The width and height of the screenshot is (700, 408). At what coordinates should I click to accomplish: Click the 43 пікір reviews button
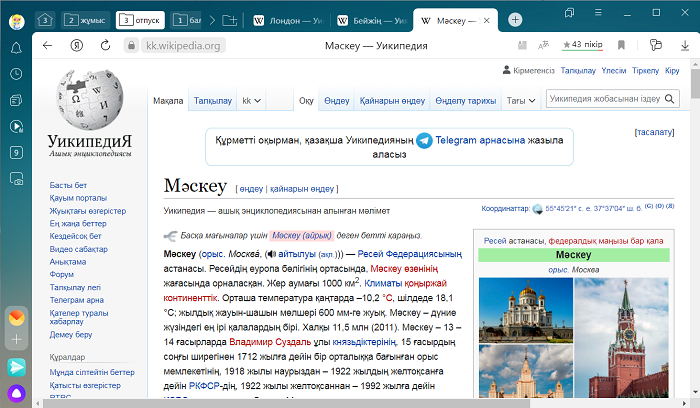pyautogui.click(x=583, y=45)
